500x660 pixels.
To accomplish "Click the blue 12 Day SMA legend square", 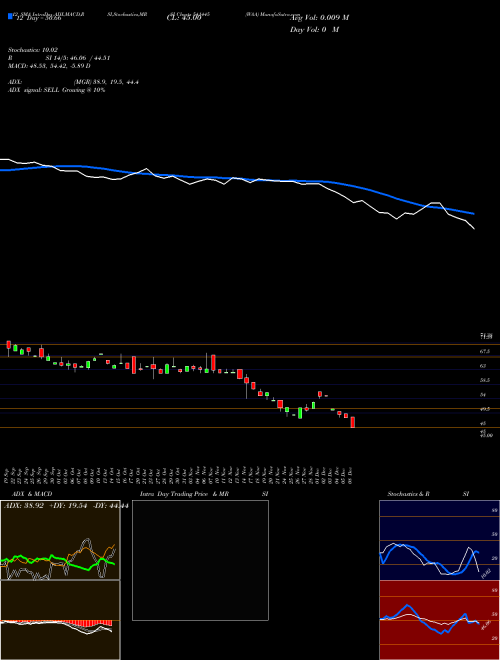I will click(11, 17).
